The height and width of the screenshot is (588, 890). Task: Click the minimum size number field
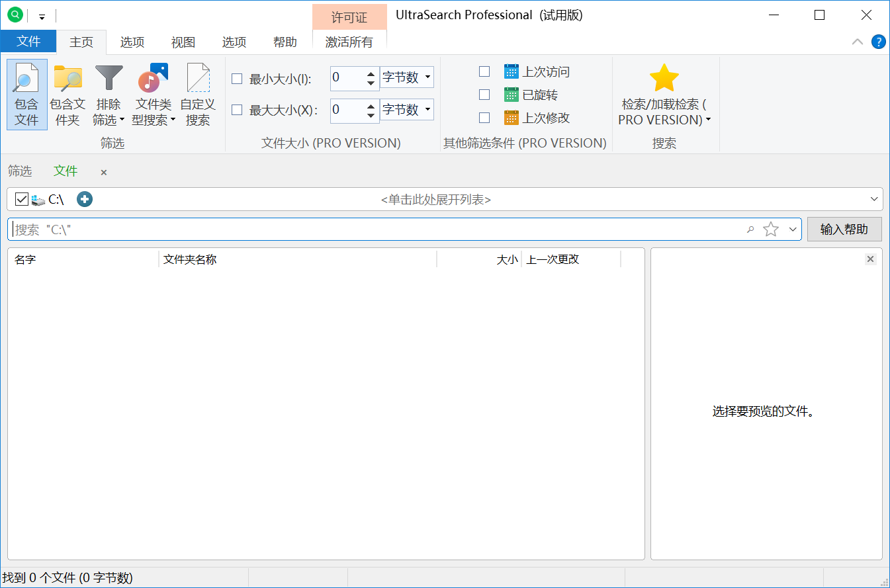coord(347,78)
